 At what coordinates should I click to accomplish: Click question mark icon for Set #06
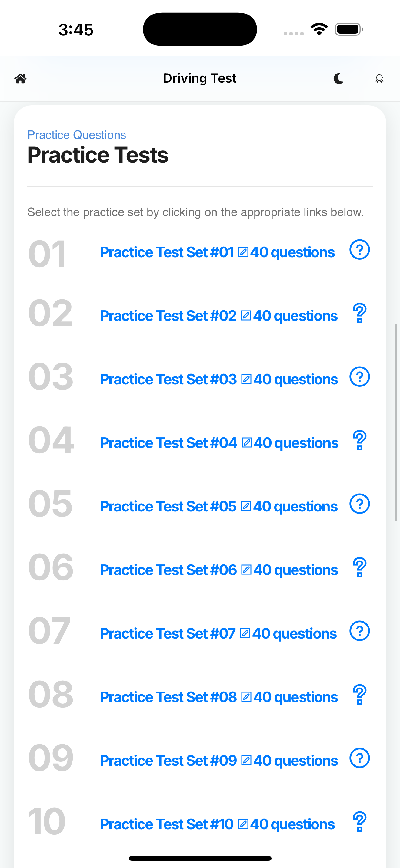tap(359, 567)
